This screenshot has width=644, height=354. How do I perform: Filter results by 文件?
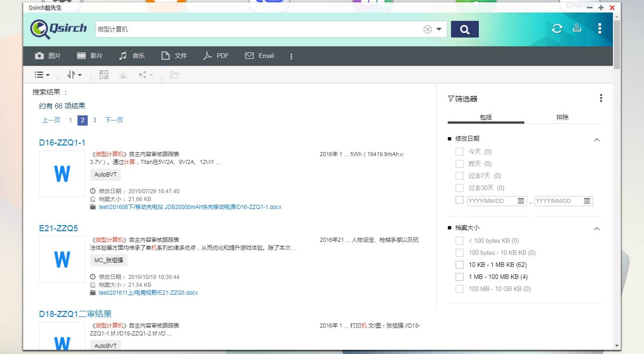(x=174, y=56)
